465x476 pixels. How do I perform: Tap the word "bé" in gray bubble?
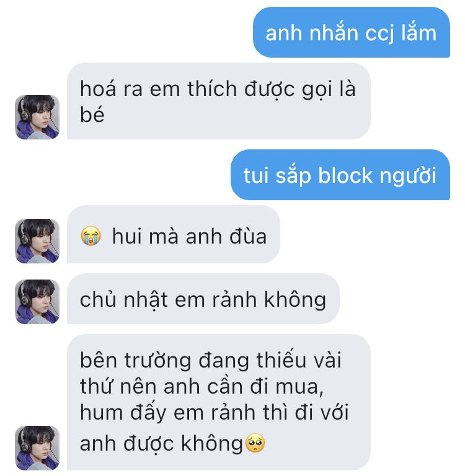point(92,115)
